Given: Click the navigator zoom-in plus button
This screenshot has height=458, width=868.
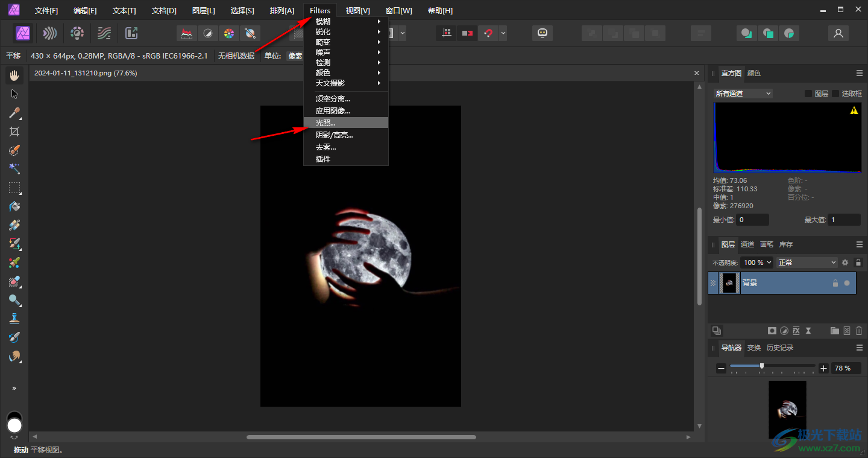Looking at the screenshot, I should point(824,368).
